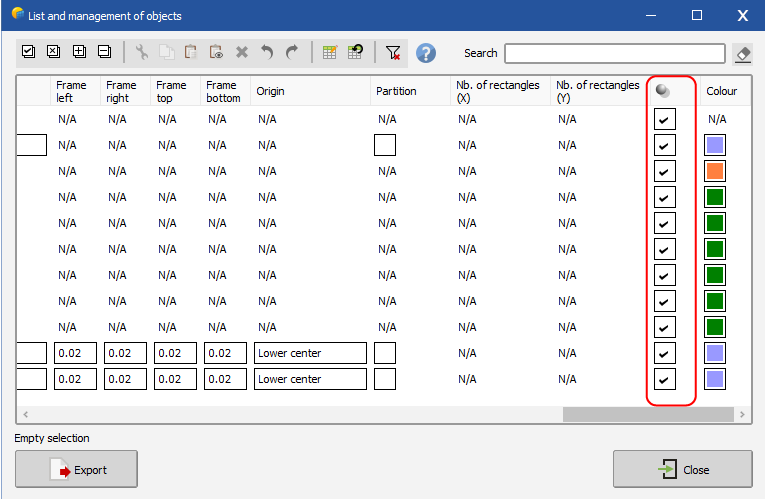Open Origin 'Lower center' field in second-to-last row

(x=310, y=353)
